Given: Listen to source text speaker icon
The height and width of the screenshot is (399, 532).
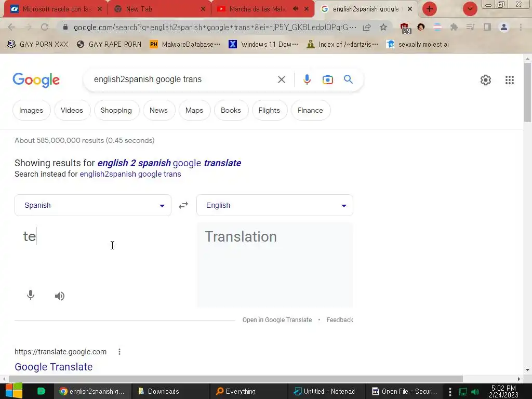Looking at the screenshot, I should pyautogui.click(x=59, y=296).
